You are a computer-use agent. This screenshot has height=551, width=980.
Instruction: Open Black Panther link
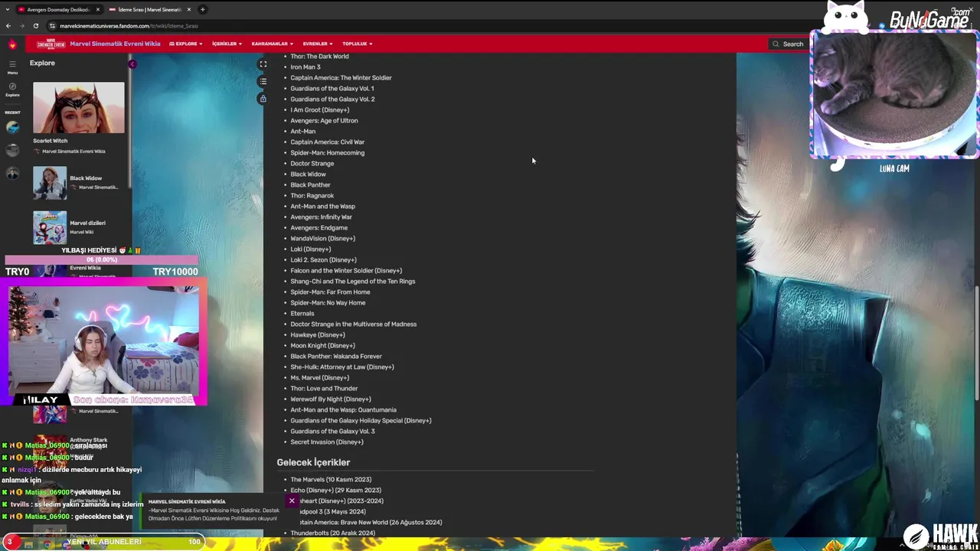pos(310,184)
